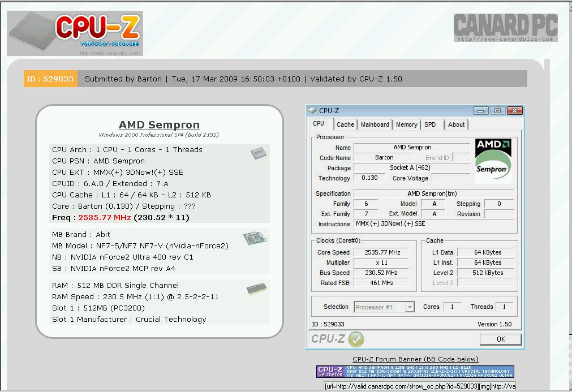This screenshot has height=392, width=572.
Task: Click the CPU Cache L1 64 / 64 KB line
Action: tap(131, 195)
